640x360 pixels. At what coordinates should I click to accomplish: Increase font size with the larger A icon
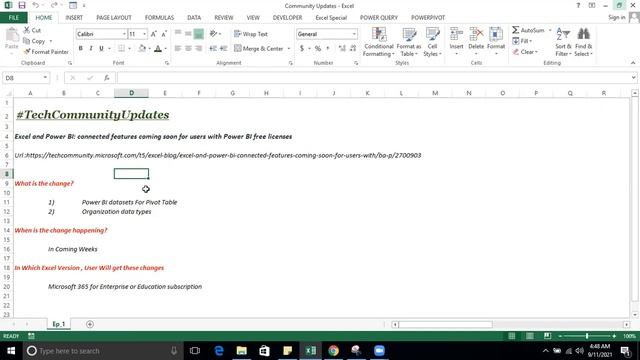point(153,34)
